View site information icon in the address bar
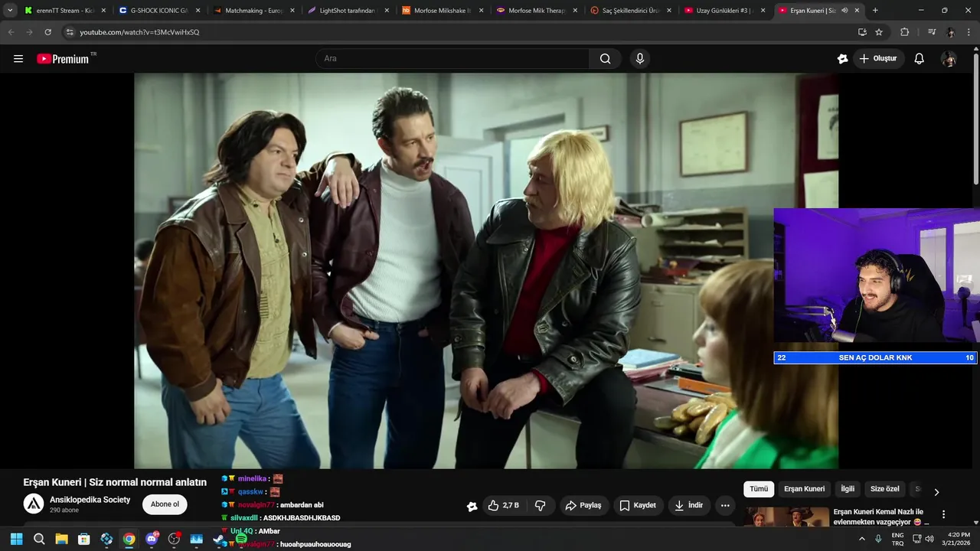 [70, 32]
